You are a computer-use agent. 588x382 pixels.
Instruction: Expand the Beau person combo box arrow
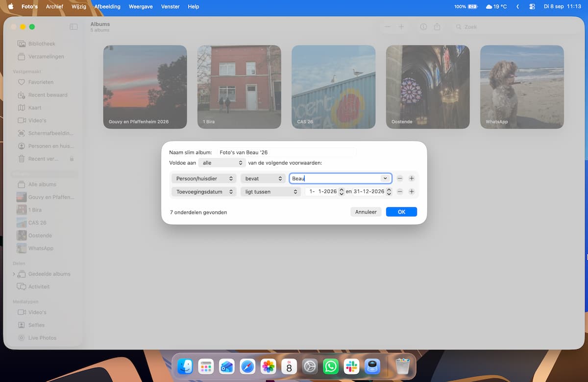[385, 179]
